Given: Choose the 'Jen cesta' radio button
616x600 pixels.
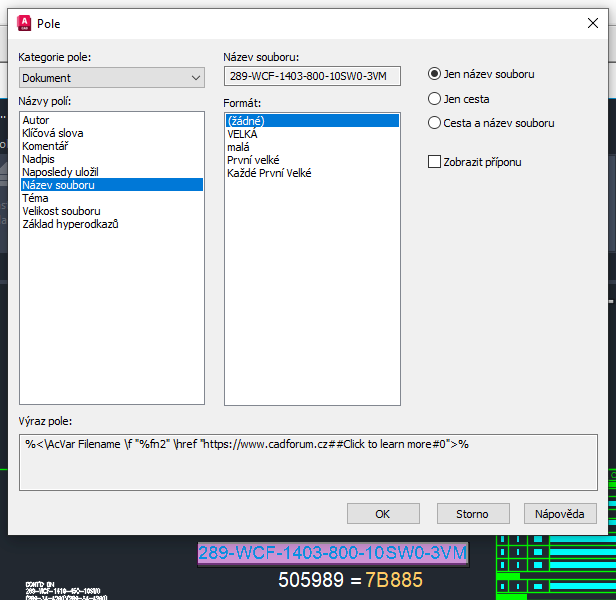Looking at the screenshot, I should (435, 99).
